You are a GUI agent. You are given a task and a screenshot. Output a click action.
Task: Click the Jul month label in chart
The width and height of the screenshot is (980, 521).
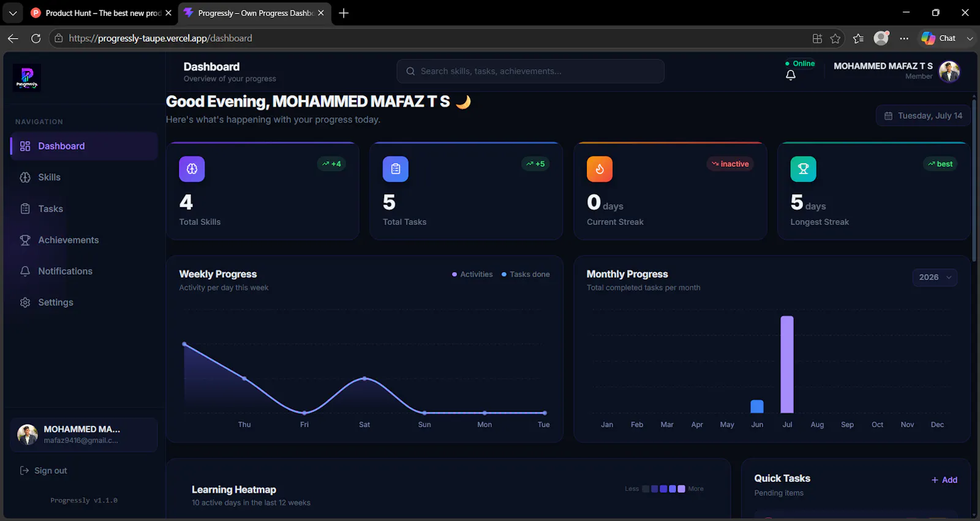(x=787, y=424)
